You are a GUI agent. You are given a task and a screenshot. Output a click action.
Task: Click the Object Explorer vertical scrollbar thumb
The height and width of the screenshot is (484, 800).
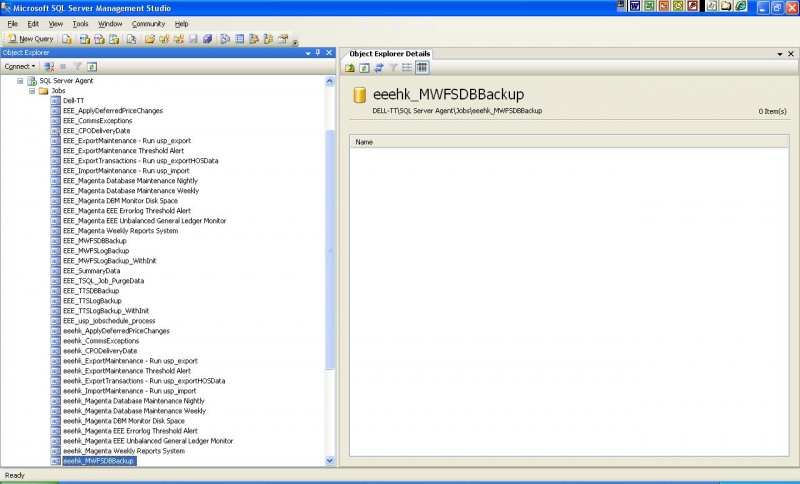(x=330, y=249)
